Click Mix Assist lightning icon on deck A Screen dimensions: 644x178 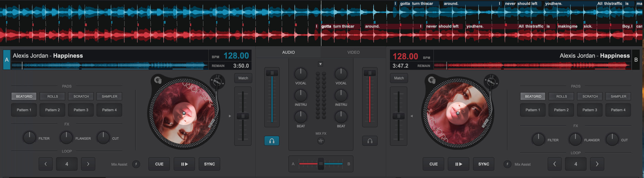136,164
